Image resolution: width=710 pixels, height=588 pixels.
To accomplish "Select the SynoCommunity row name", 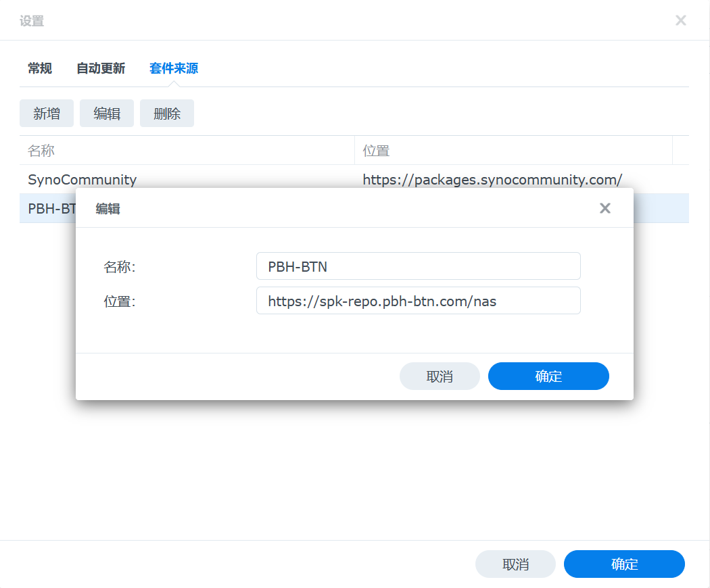I will click(x=82, y=180).
